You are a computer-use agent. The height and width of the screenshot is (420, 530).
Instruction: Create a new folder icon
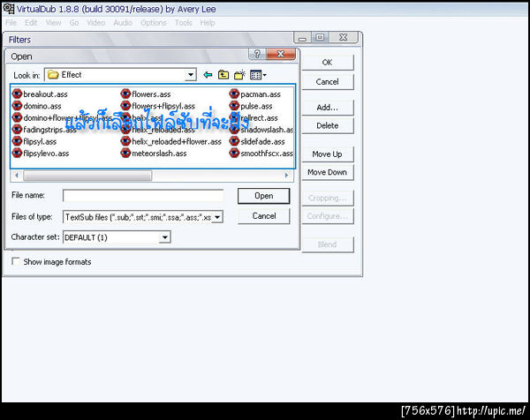[x=239, y=75]
